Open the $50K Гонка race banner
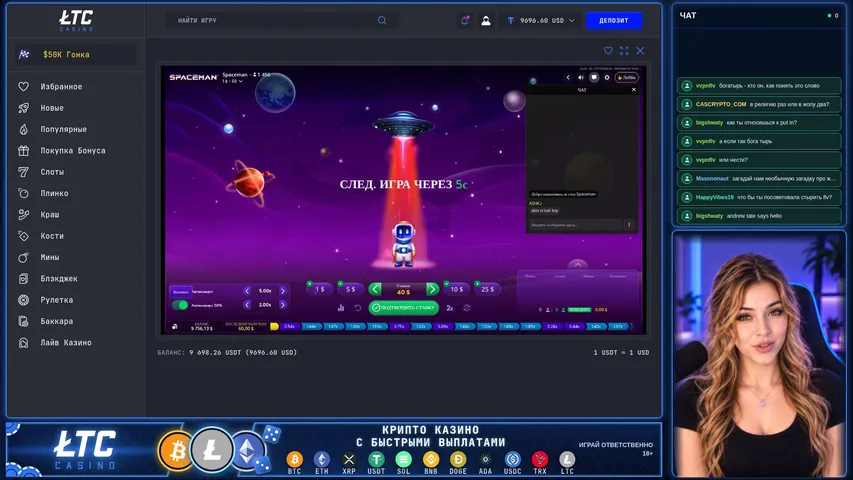 point(76,54)
